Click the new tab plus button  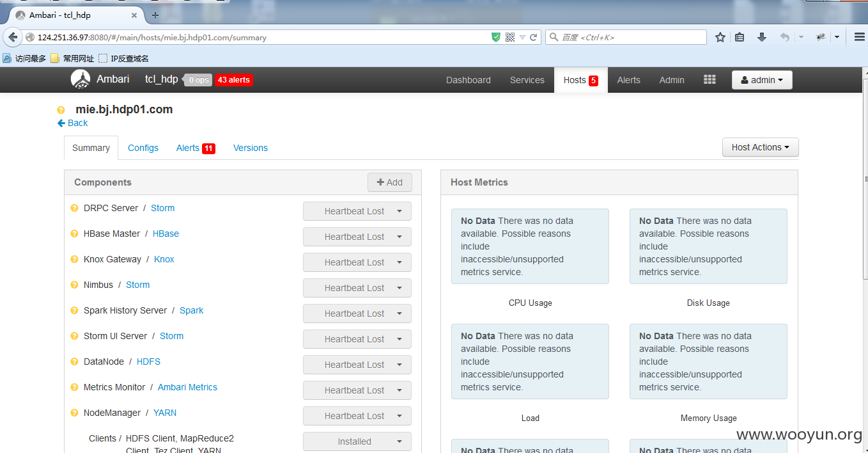(155, 15)
